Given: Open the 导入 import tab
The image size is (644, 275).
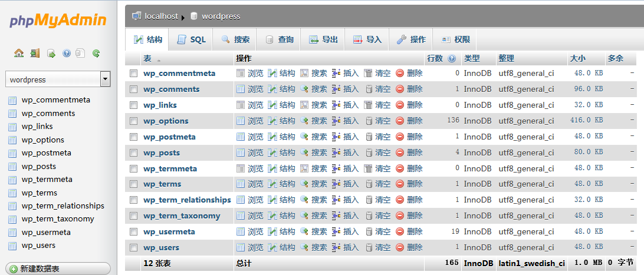Looking at the screenshot, I should point(367,40).
